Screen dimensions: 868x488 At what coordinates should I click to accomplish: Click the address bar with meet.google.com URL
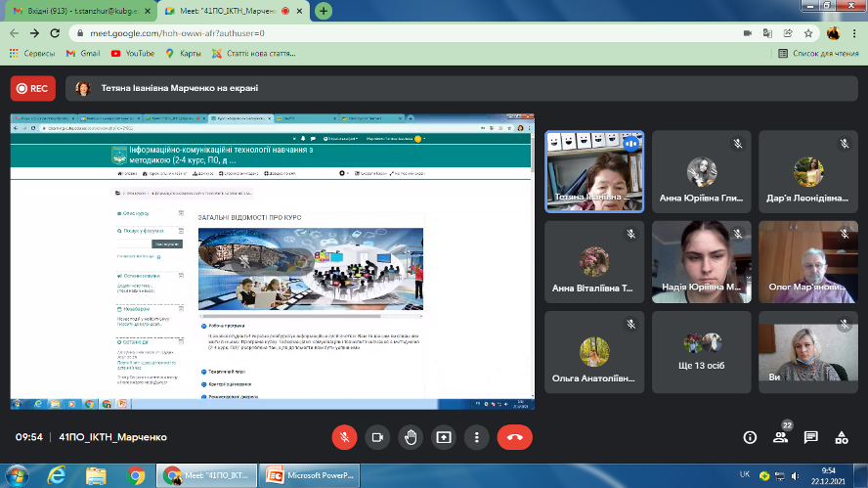(391, 32)
